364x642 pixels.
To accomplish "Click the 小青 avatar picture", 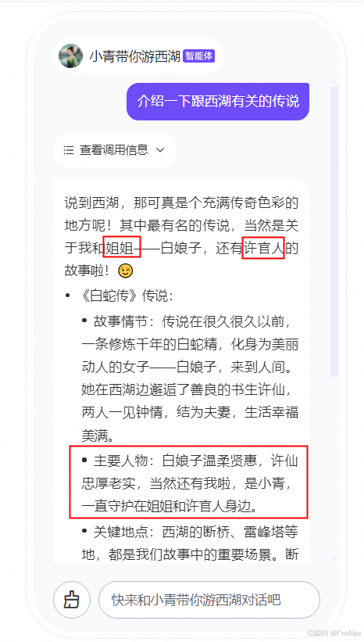I will (x=71, y=56).
